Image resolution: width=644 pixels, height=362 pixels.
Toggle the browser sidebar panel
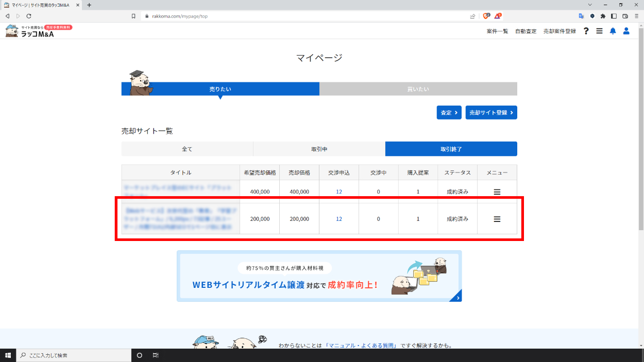614,16
